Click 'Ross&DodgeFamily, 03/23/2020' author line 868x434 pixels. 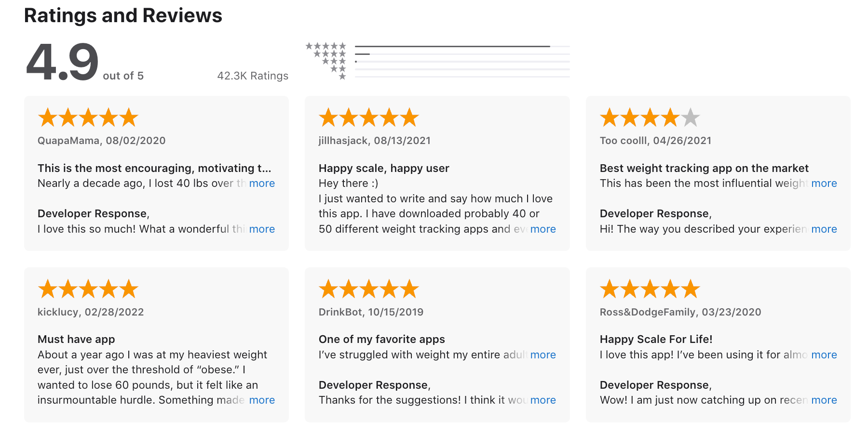(680, 312)
